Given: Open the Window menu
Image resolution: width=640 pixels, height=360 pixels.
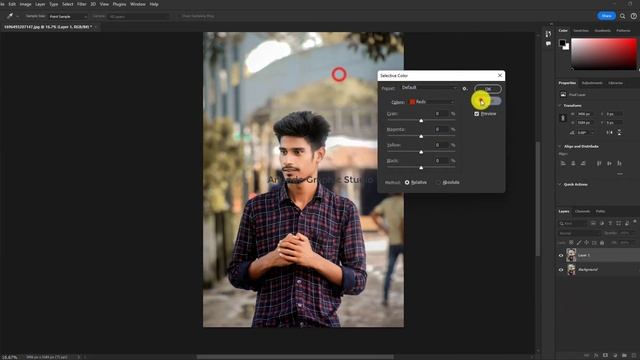Looking at the screenshot, I should click(138, 4).
